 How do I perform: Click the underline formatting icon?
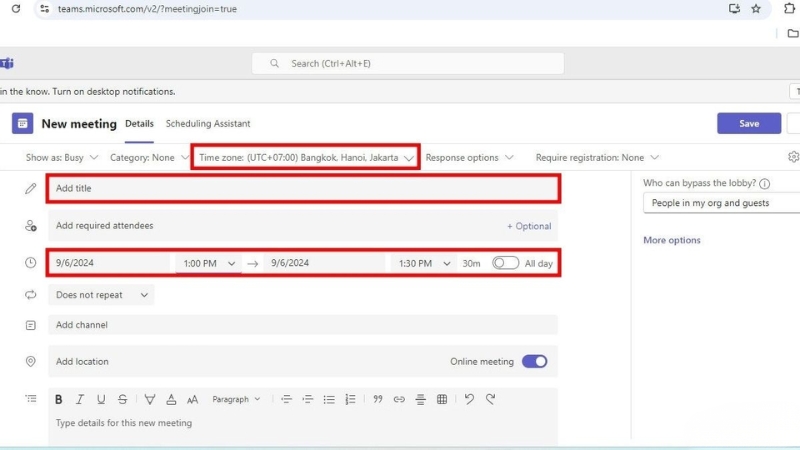pyautogui.click(x=101, y=399)
